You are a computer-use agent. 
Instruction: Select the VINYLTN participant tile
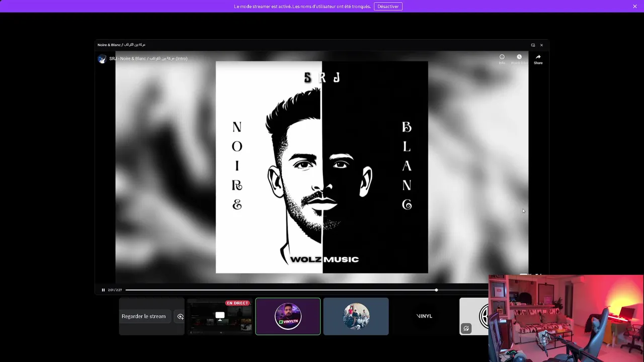tap(288, 316)
